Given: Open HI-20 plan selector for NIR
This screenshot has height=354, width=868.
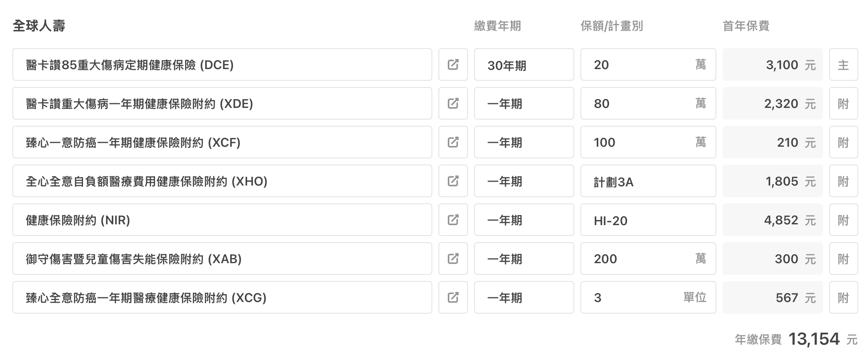Looking at the screenshot, I should coord(648,220).
